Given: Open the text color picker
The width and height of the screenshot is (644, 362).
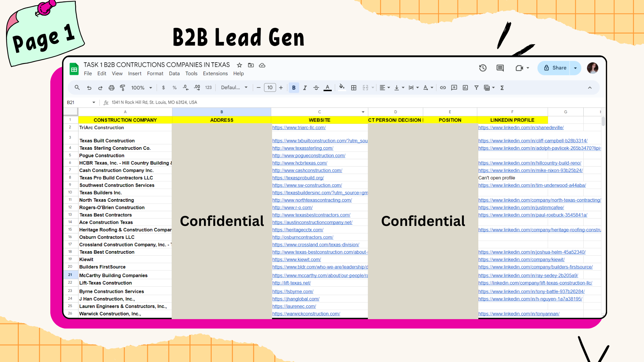Looking at the screenshot, I should click(327, 88).
